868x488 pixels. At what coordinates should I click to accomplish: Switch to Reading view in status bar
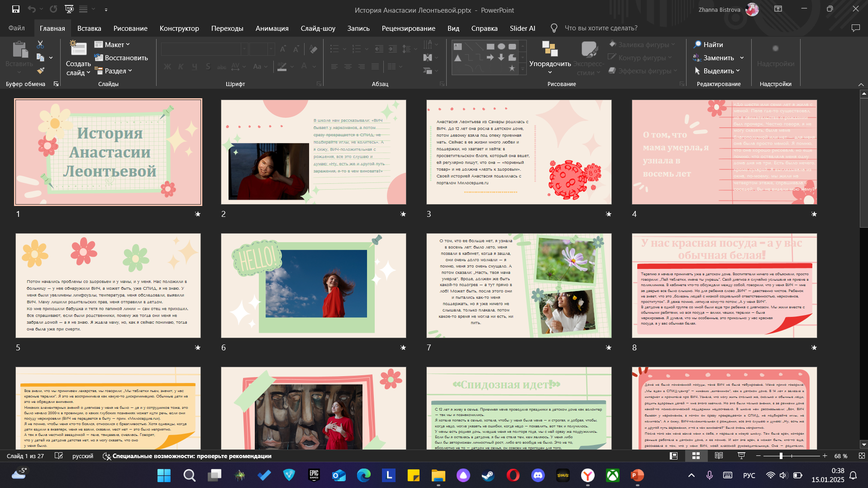click(x=719, y=456)
